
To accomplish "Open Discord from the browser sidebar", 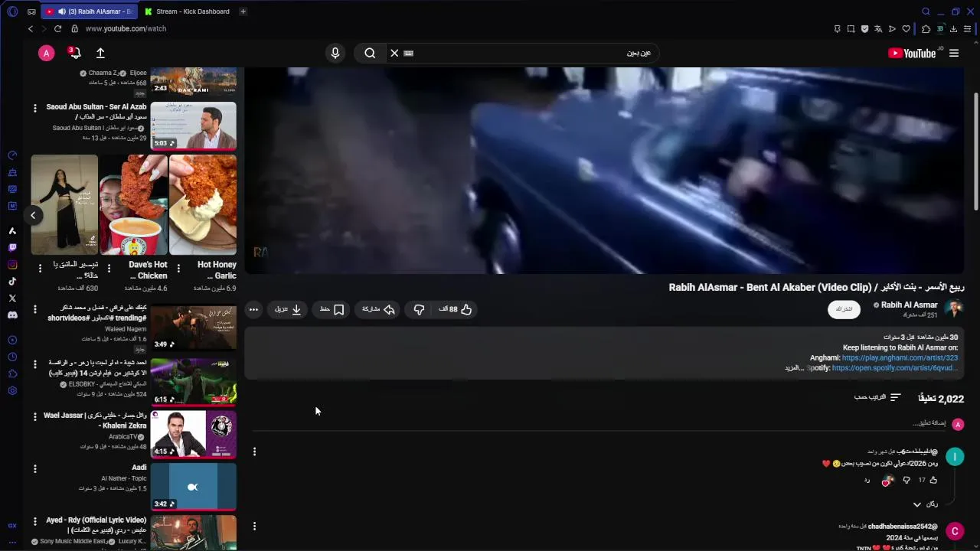I will (12, 315).
